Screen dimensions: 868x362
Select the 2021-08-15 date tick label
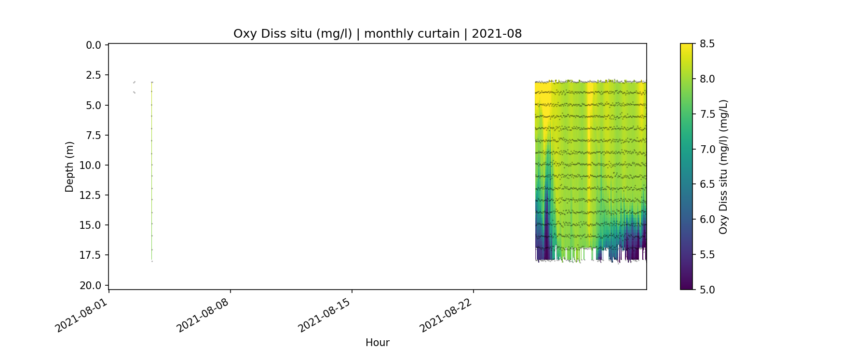pos(324,315)
